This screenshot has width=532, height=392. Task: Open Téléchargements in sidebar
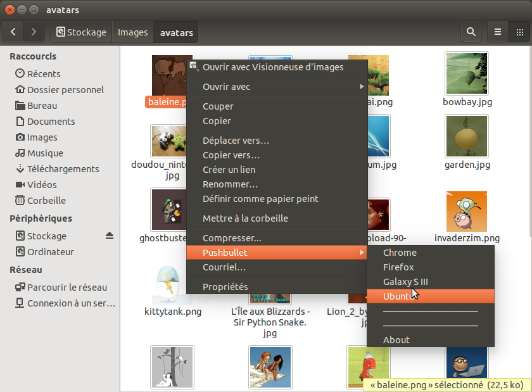pos(63,168)
